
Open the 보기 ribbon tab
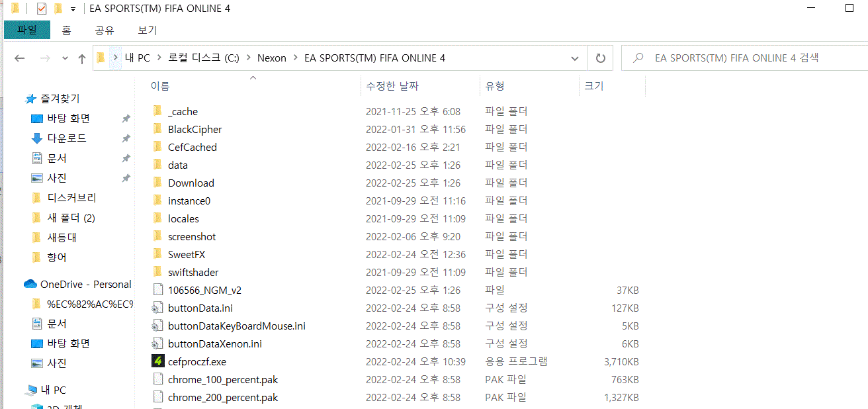(x=148, y=30)
